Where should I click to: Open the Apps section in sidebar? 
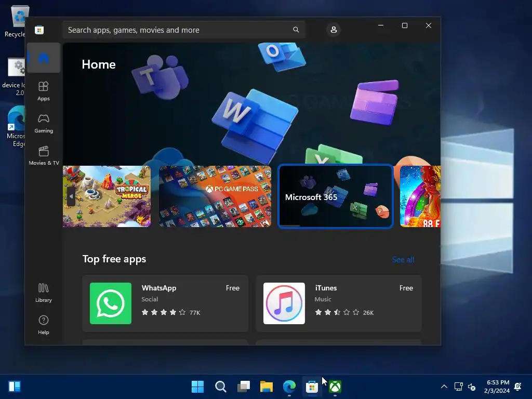coord(44,91)
